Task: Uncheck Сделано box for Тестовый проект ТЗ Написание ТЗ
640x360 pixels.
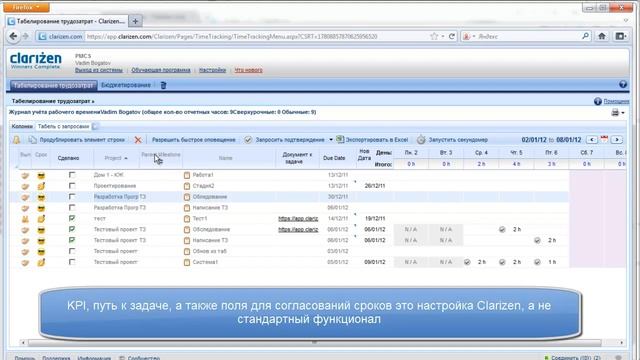Action: click(72, 240)
